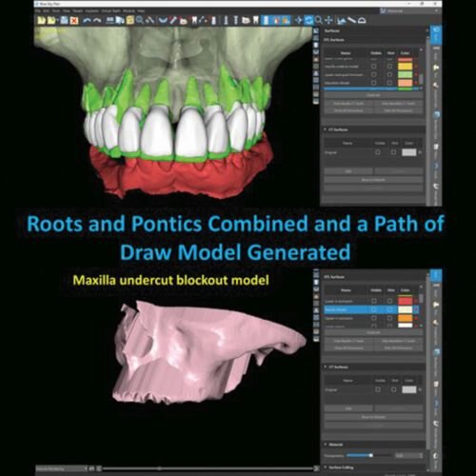The image size is (476, 476).
Task: Toggle Visible checkbox for Original in lower CT Surfaces
Action: pyautogui.click(x=378, y=389)
